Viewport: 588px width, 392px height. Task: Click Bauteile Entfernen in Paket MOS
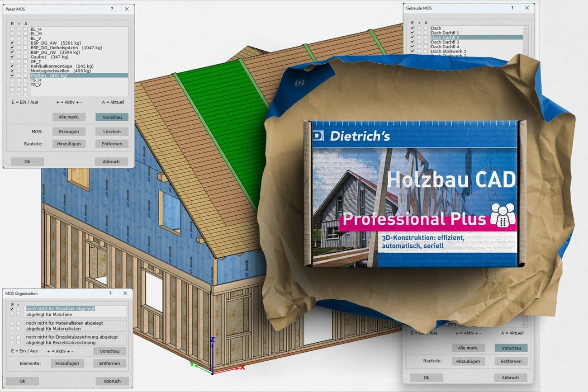tap(112, 143)
